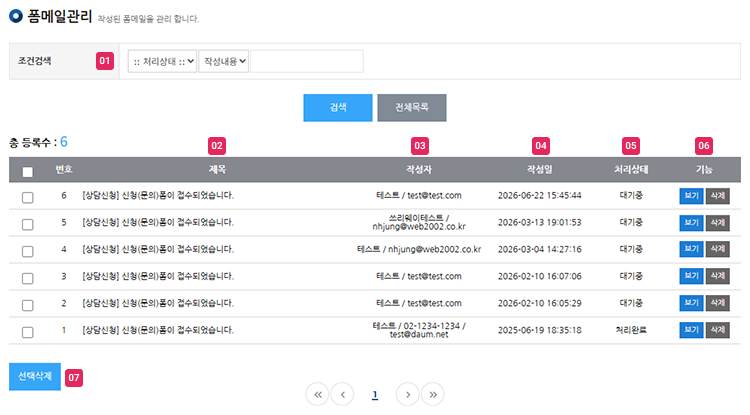Click the 처리완료 status in row 1
The image size is (750, 415).
point(631,330)
